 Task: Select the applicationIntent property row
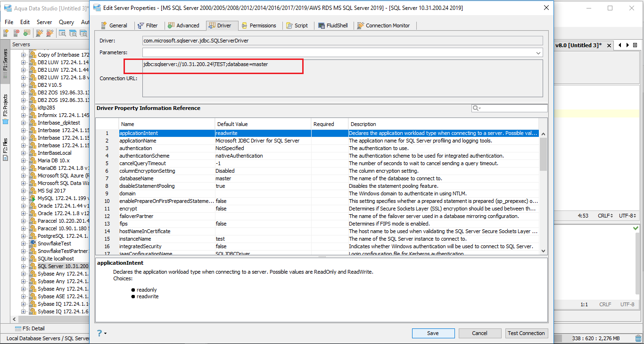[318, 133]
